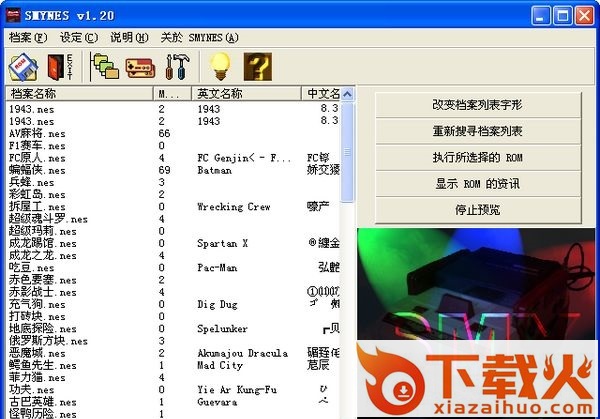This screenshot has width=600, height=419.
Task: Click the Spelunker English name cell
Action: click(x=223, y=329)
